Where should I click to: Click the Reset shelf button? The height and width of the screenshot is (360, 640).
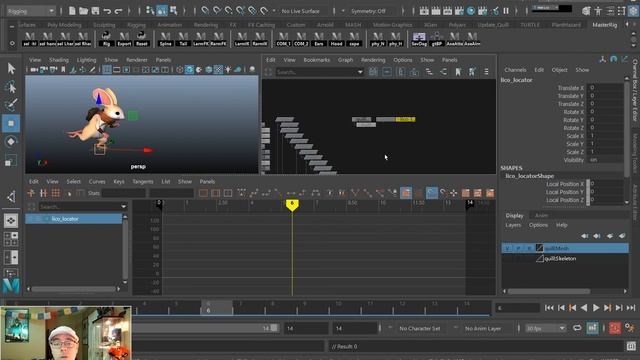[x=142, y=39]
